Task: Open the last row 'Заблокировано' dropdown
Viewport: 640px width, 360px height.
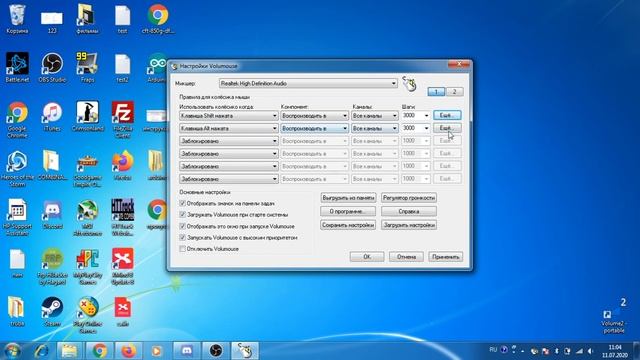Action: [229, 179]
